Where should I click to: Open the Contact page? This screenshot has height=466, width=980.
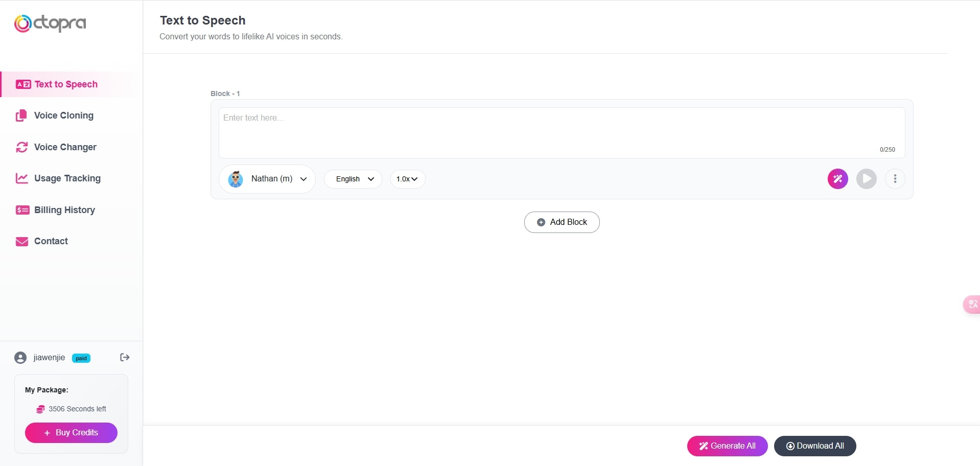[x=51, y=241]
